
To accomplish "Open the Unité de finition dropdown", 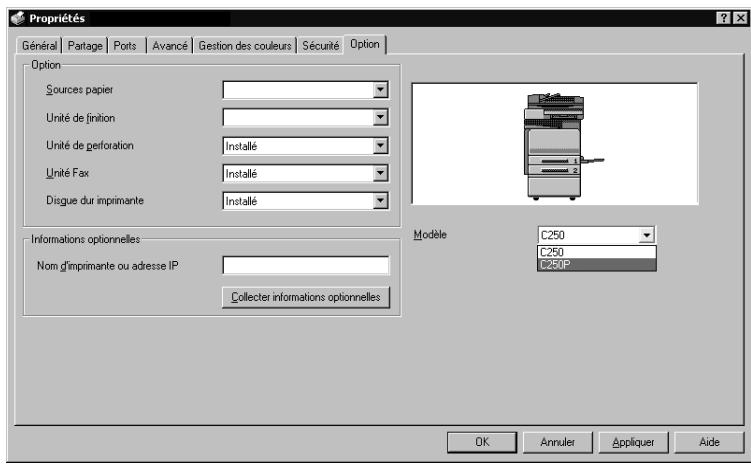I will [x=380, y=117].
